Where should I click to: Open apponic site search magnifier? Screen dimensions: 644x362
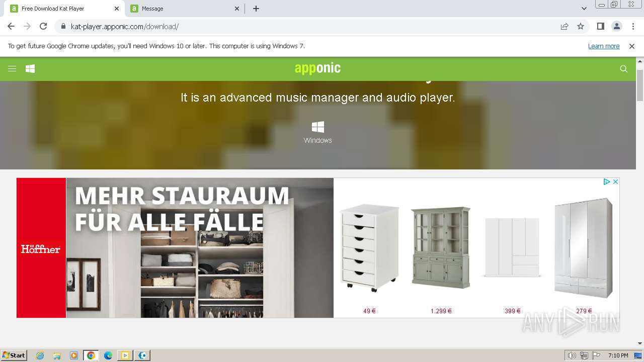point(624,69)
